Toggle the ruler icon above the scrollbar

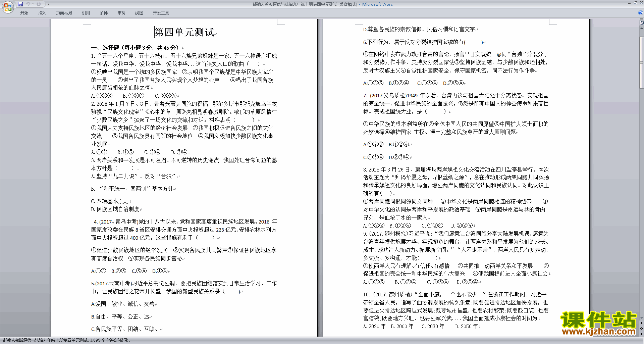tap(642, 23)
